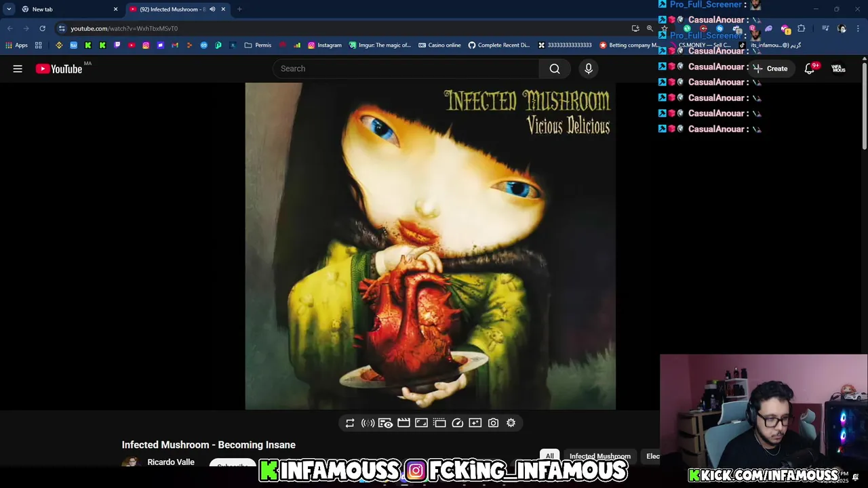The width and height of the screenshot is (868, 488).
Task: Open the Betting company bookmark
Action: tap(629, 45)
